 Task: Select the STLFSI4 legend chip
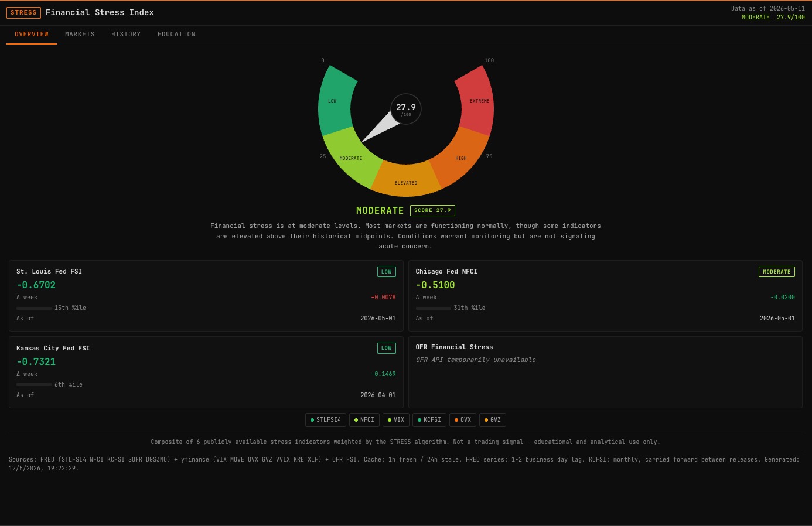[x=326, y=420]
